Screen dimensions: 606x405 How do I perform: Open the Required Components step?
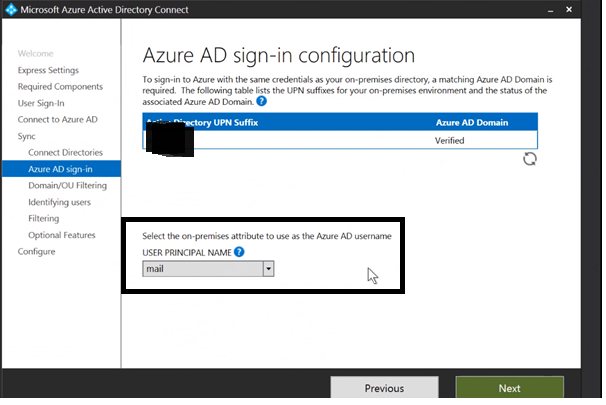(60, 87)
